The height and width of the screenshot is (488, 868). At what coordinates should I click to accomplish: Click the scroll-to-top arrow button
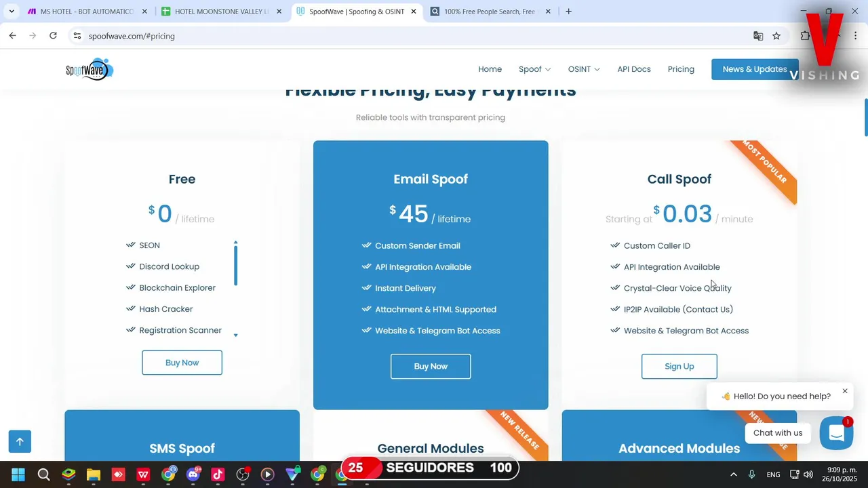[20, 442]
